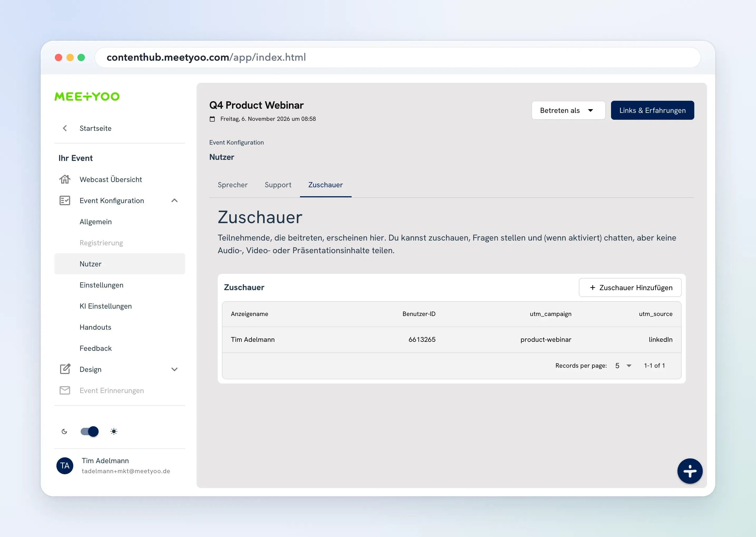Expand the Design section chevron
The width and height of the screenshot is (756, 537).
coord(175,369)
